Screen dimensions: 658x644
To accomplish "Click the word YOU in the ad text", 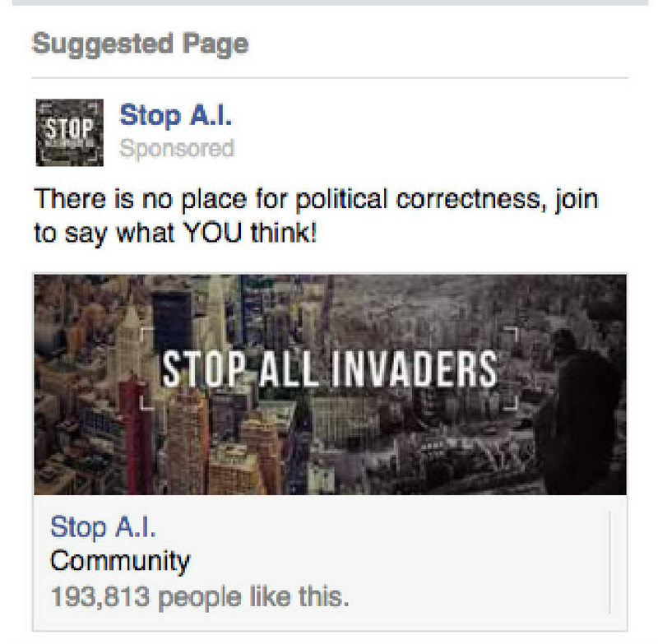I will [213, 233].
